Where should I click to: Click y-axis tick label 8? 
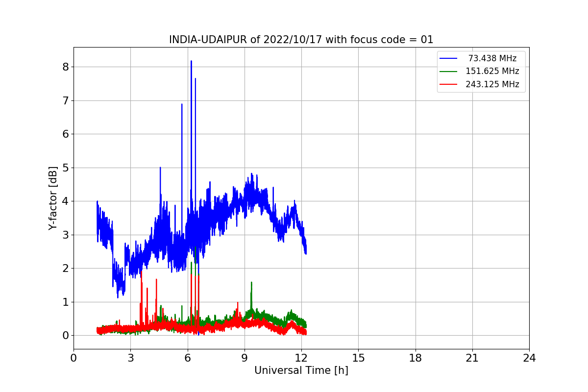point(65,67)
